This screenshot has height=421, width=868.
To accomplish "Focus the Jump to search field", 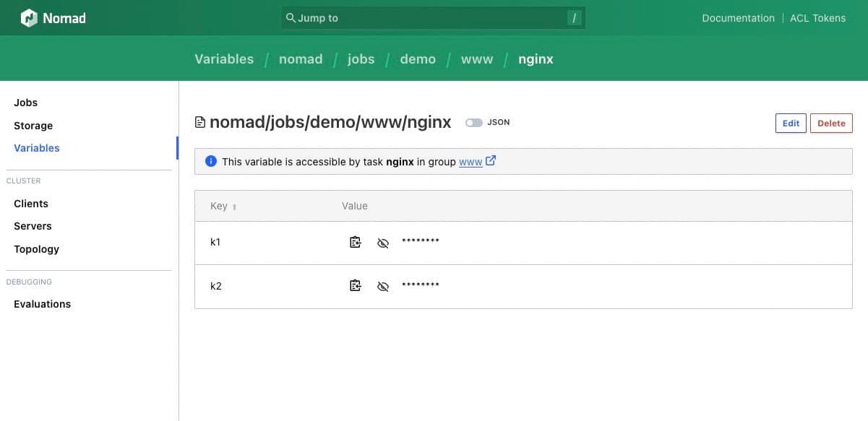I will tap(426, 18).
